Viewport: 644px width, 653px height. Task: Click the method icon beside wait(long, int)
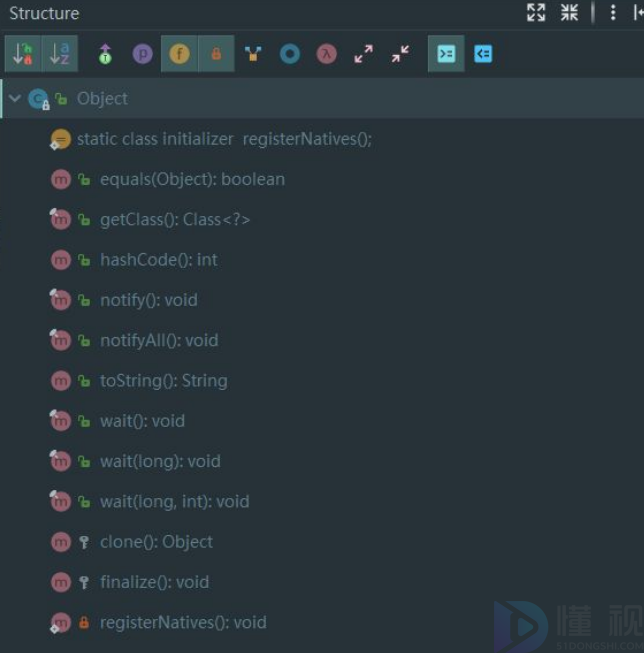coord(61,501)
